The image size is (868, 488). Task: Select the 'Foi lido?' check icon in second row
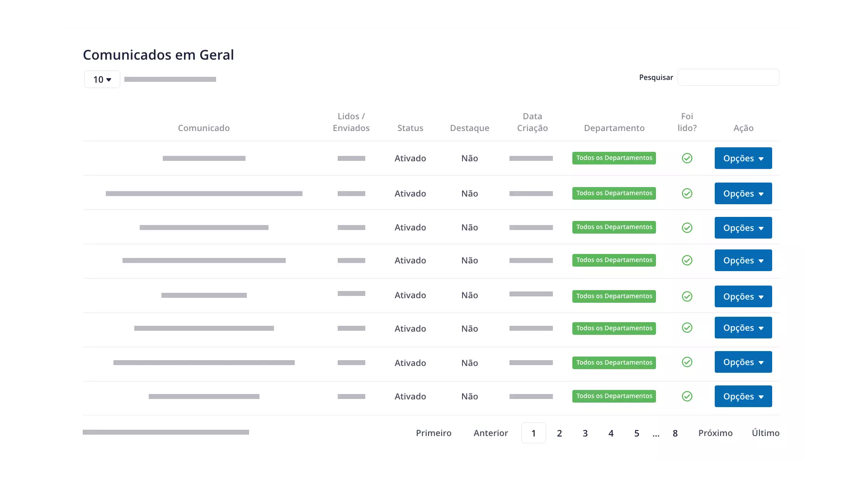pyautogui.click(x=687, y=193)
